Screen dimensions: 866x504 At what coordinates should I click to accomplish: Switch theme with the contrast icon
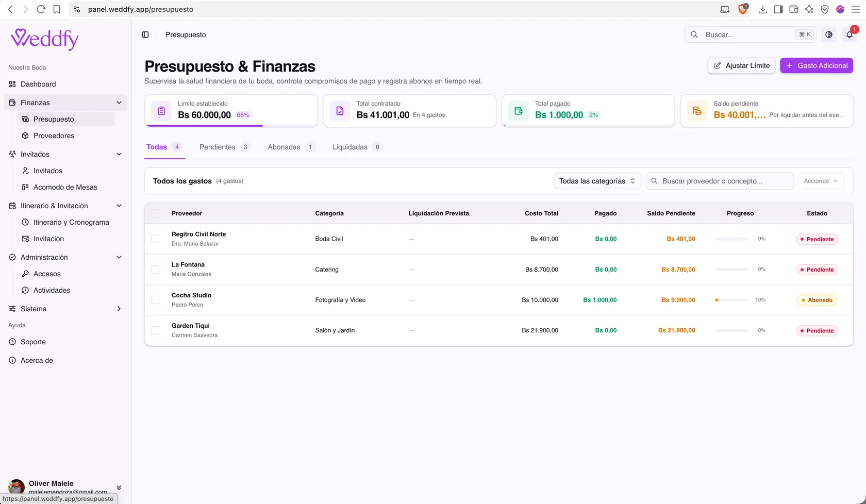pos(829,35)
